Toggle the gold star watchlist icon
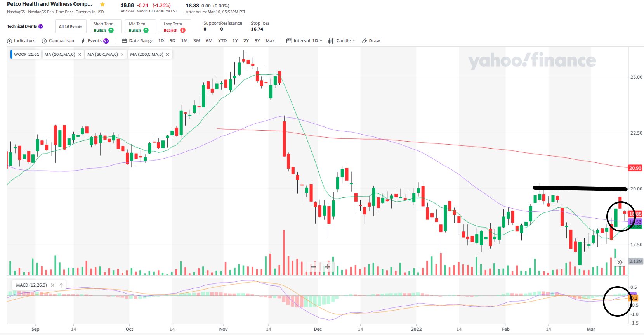The height and width of the screenshot is (335, 644). tap(102, 4)
